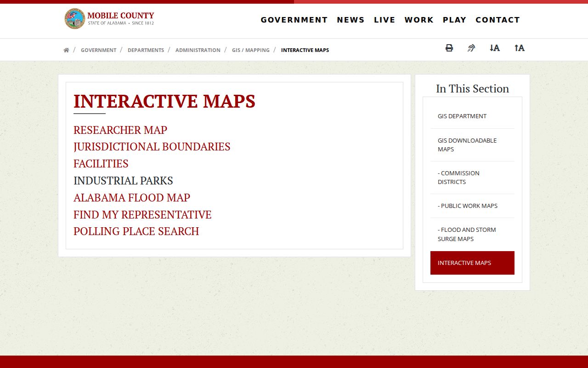Select the Departments breadcrumb link
This screenshot has width=588, height=368.
coord(146,50)
